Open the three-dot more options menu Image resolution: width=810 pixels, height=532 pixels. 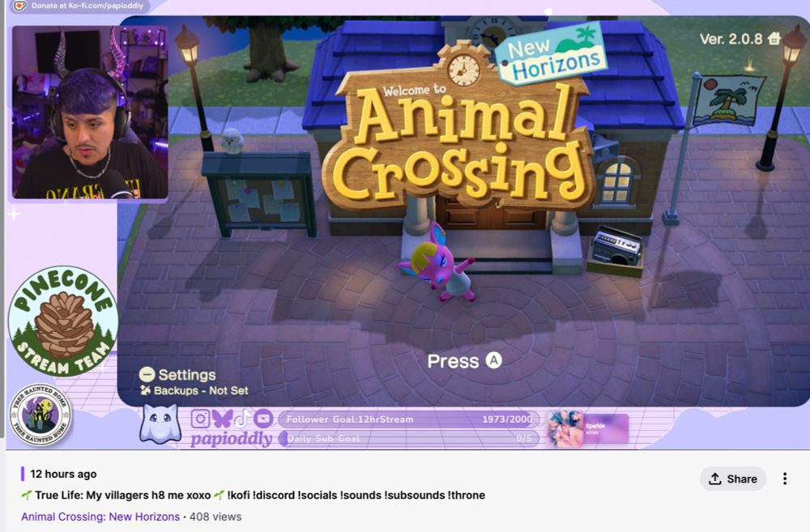(784, 479)
